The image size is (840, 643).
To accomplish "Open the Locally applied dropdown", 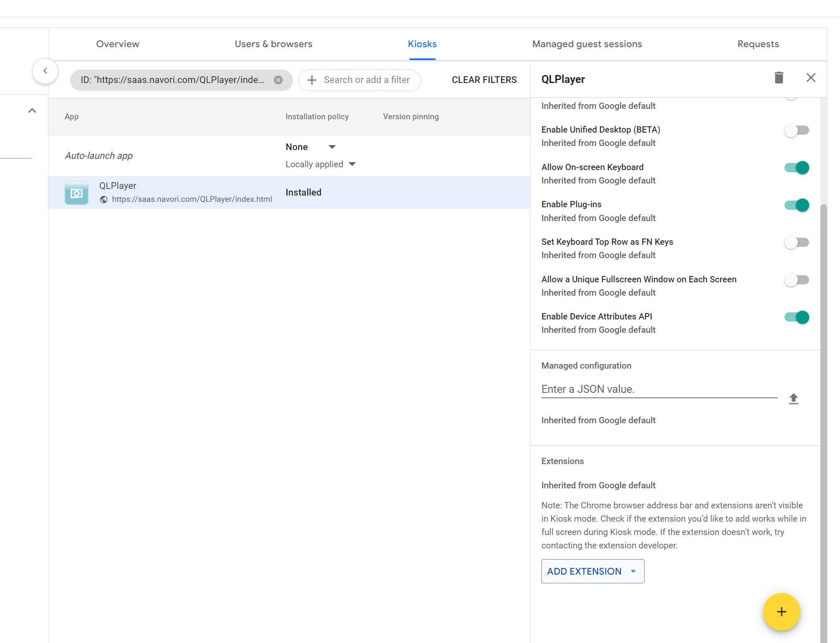I will point(320,164).
